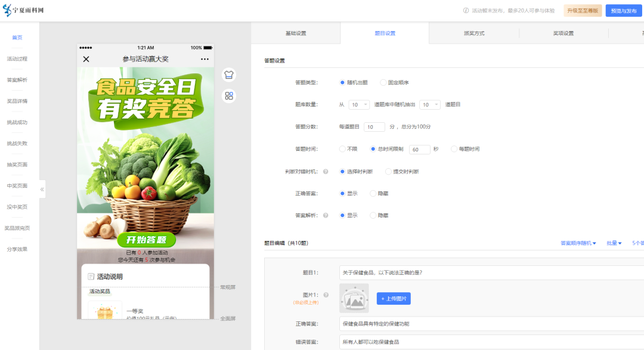Open 奖品派完页 in the sidebar
Viewport: 644px width, 350px height.
(x=17, y=228)
